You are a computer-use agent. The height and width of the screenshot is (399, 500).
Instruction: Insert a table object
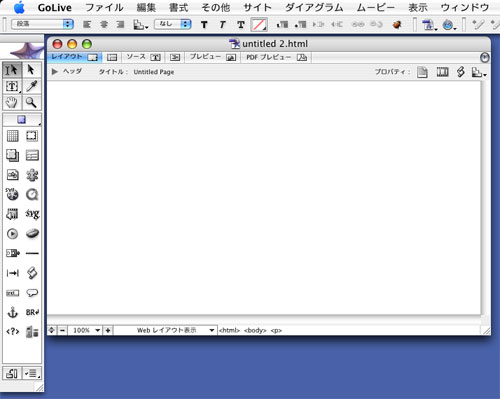(12, 136)
